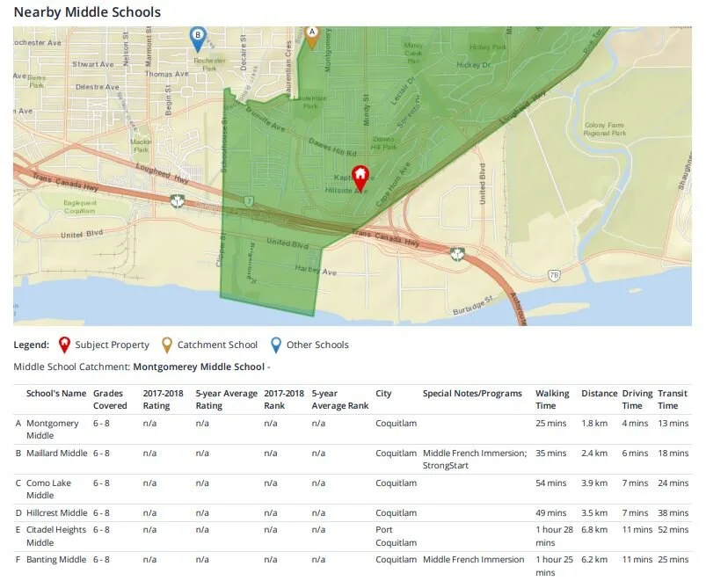The height and width of the screenshot is (588, 706).
Task: Click the 2017-2018 Rank column header
Action: (x=284, y=399)
